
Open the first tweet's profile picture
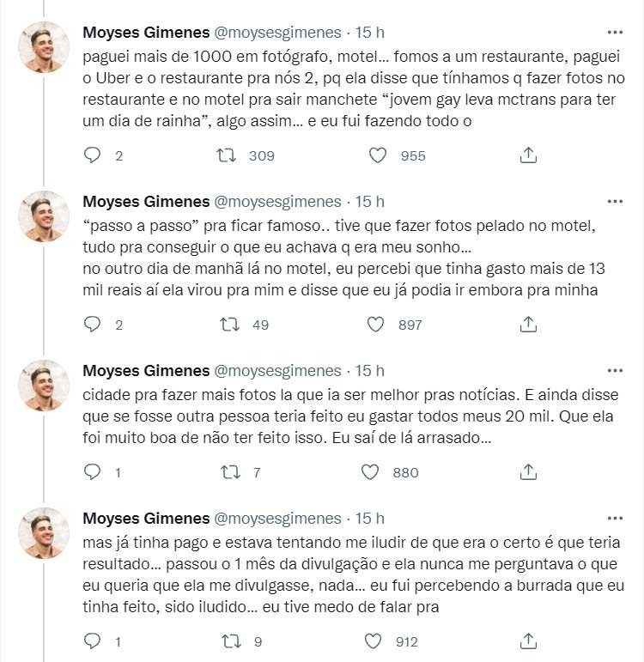(x=44, y=47)
